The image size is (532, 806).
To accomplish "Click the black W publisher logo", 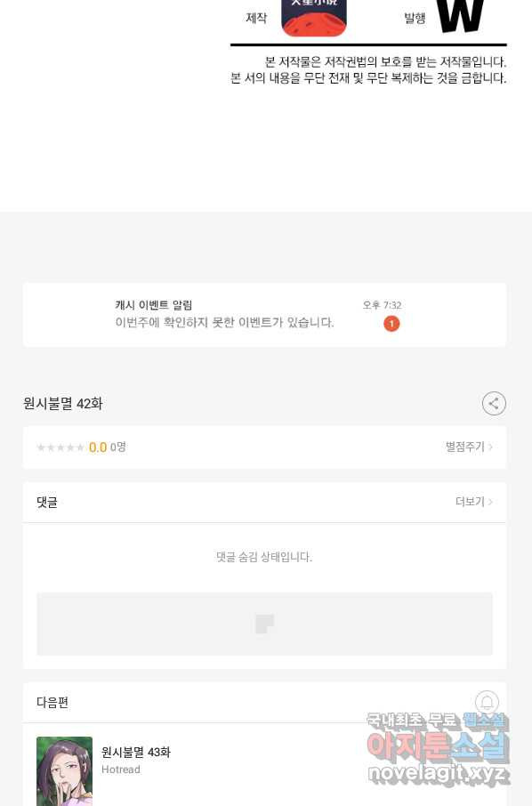I will tap(460, 16).
